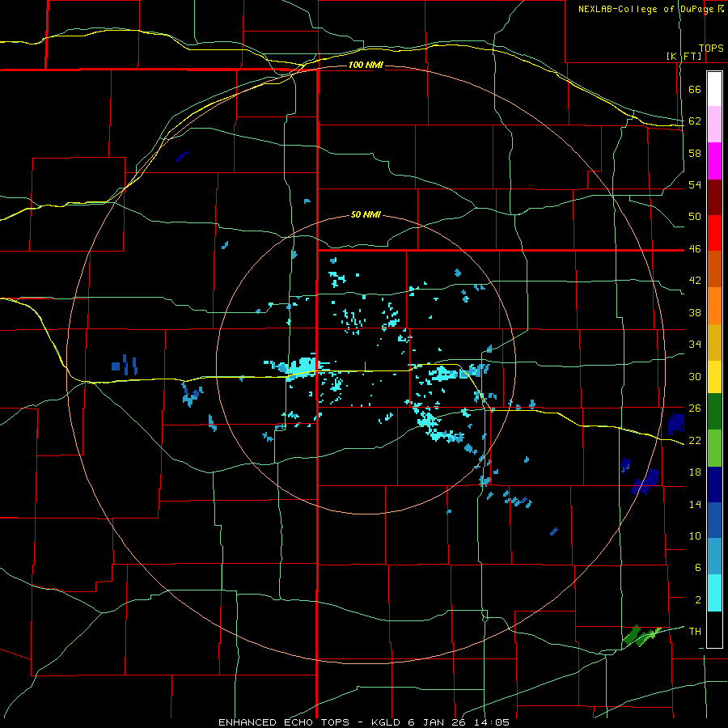Click the gold legend color band
The width and height of the screenshot is (728, 728).
click(714, 341)
